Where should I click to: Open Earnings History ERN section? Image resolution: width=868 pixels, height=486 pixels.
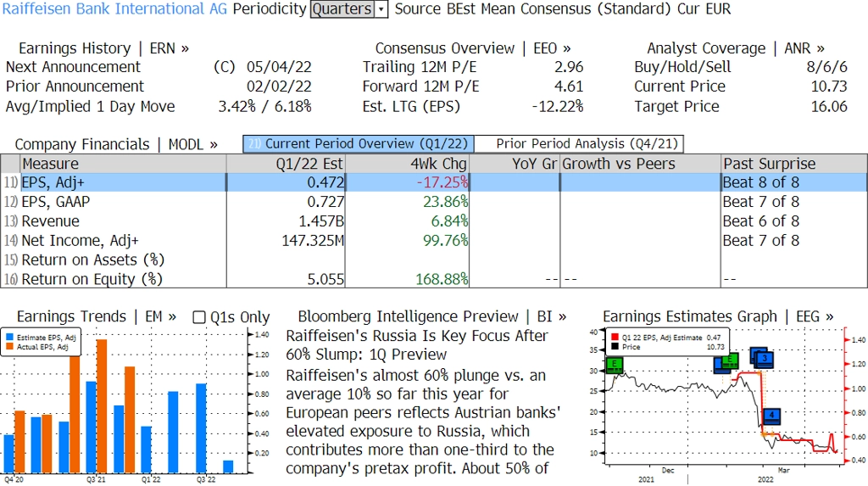103,48
